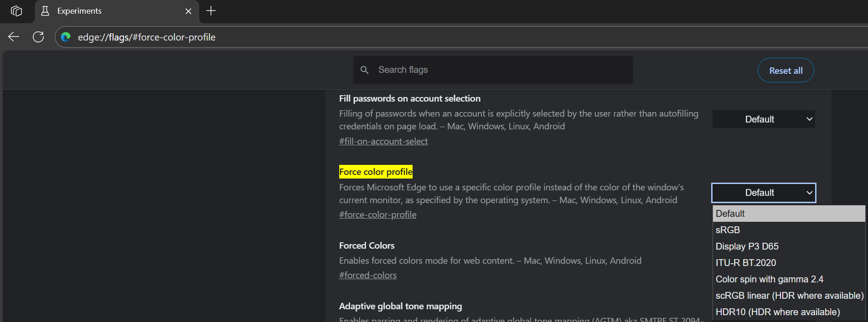868x322 pixels.
Task: Close the Experiments tab
Action: click(x=188, y=11)
